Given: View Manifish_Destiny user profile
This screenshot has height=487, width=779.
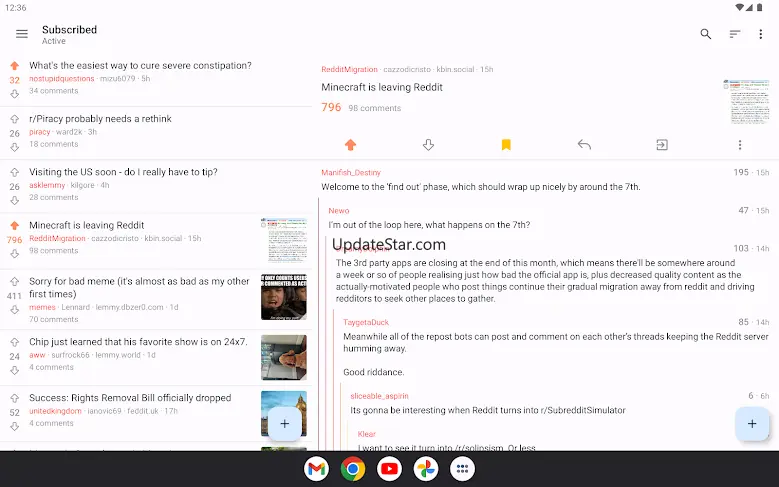Looking at the screenshot, I should 351,172.
